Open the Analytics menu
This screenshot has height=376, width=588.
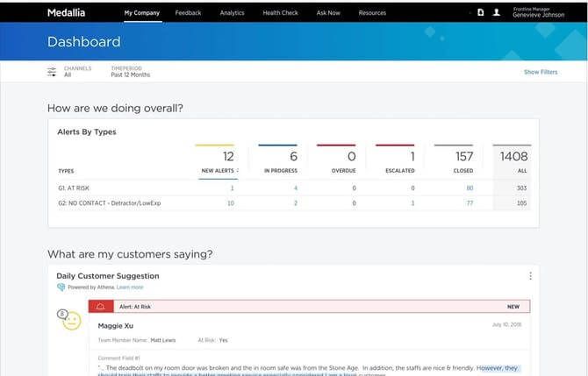pyautogui.click(x=232, y=13)
